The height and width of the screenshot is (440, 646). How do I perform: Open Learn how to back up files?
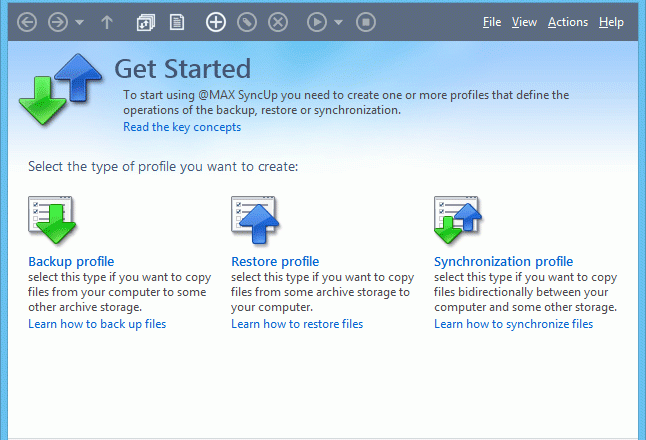[x=97, y=324]
